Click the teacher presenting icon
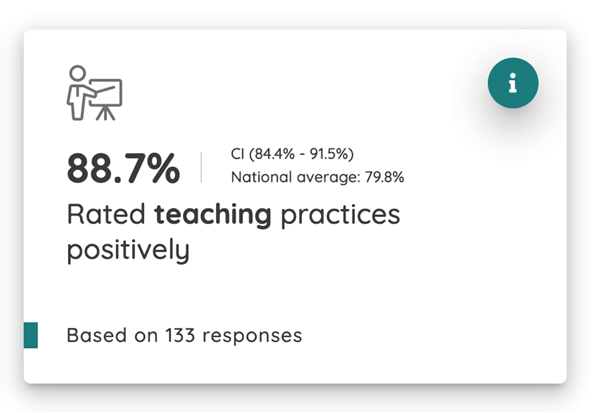The height and width of the screenshot is (413, 597). click(x=94, y=93)
